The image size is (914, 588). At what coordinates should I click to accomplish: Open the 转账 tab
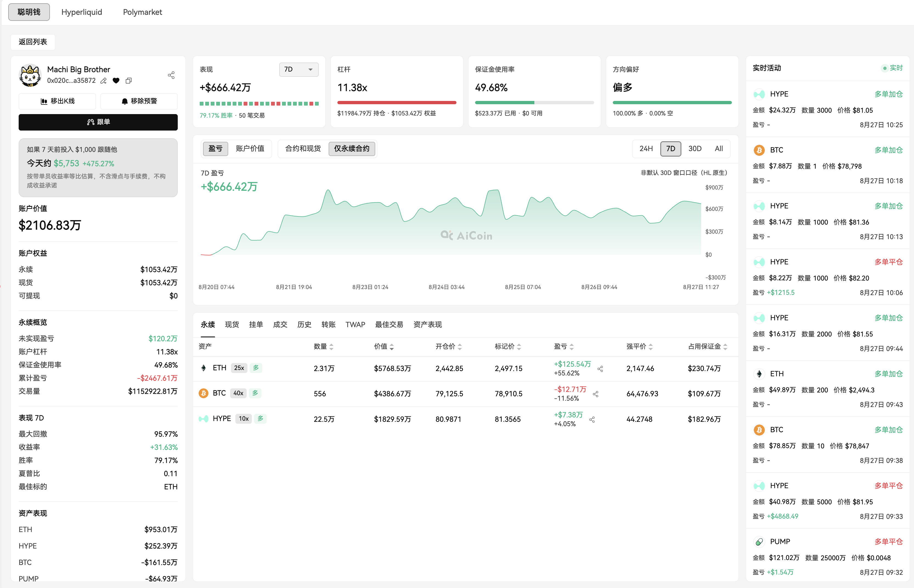(x=328, y=324)
